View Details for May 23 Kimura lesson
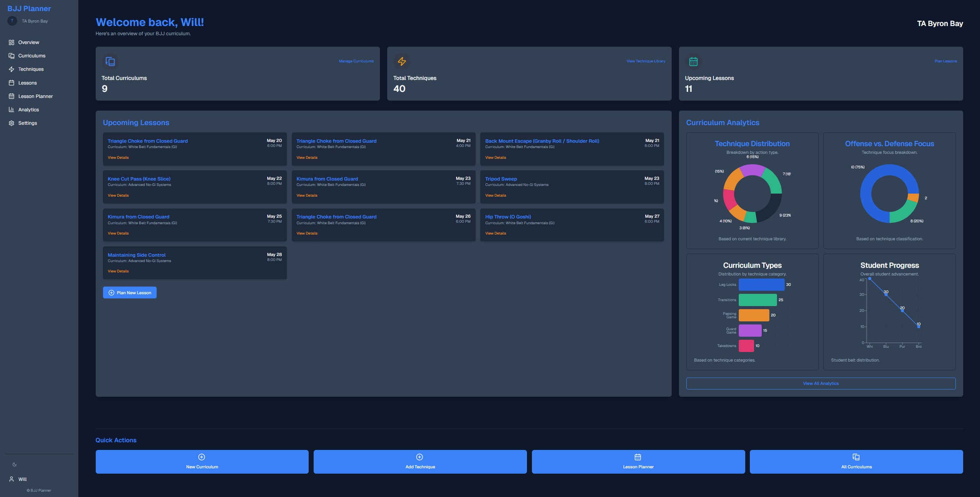 (x=307, y=196)
